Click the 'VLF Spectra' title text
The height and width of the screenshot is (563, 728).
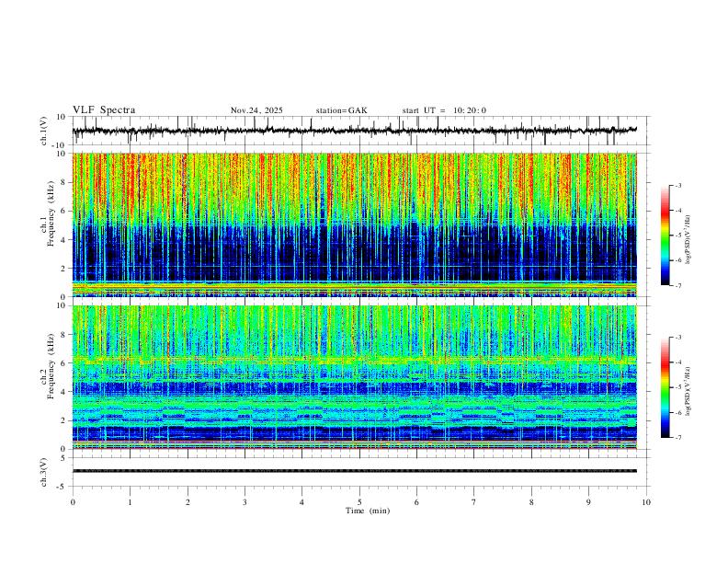(x=104, y=110)
